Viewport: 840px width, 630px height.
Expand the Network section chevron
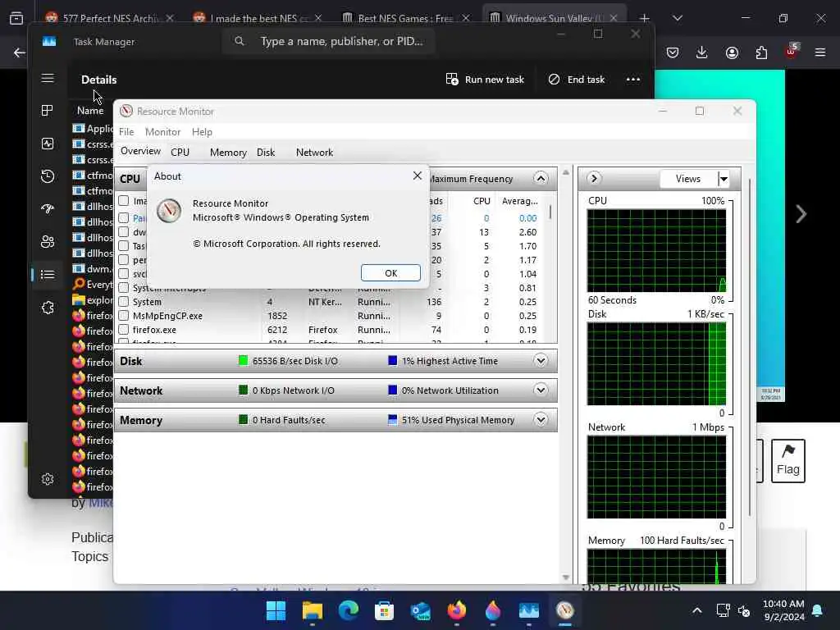pyautogui.click(x=541, y=390)
